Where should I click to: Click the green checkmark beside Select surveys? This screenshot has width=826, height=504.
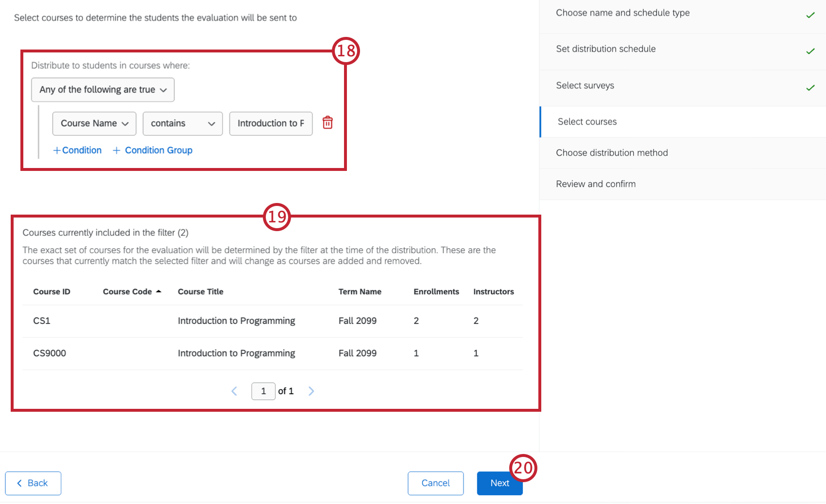(x=810, y=88)
